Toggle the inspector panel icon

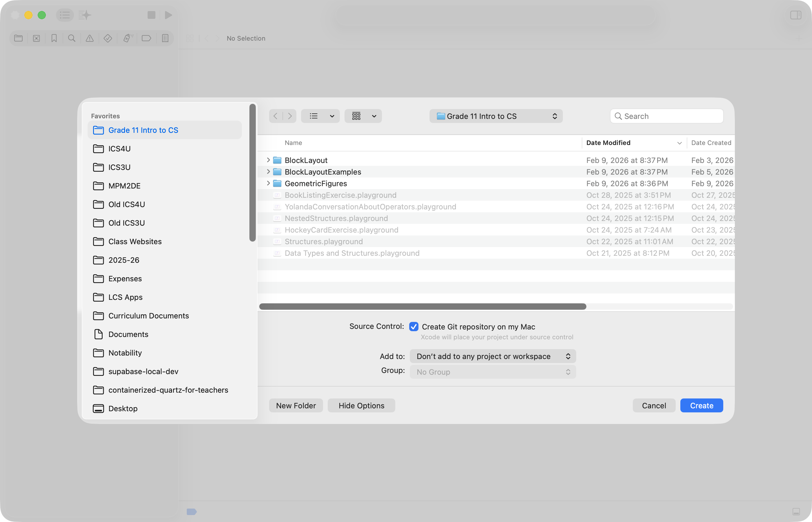pos(795,15)
